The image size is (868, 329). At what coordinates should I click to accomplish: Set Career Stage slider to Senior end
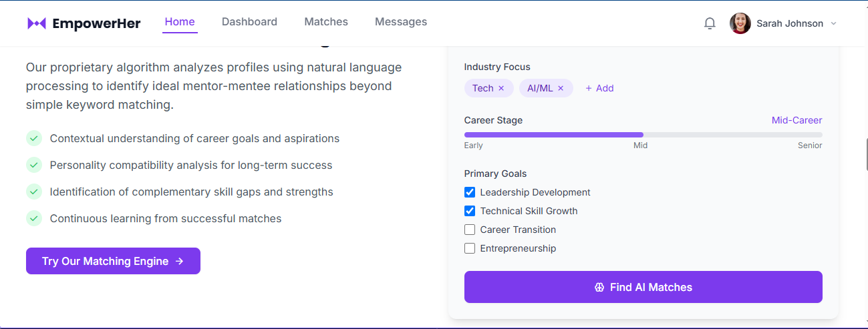click(821, 135)
